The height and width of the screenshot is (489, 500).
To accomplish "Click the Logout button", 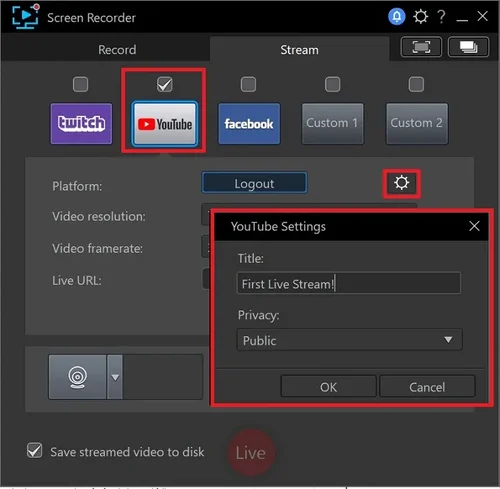I will coord(254,183).
